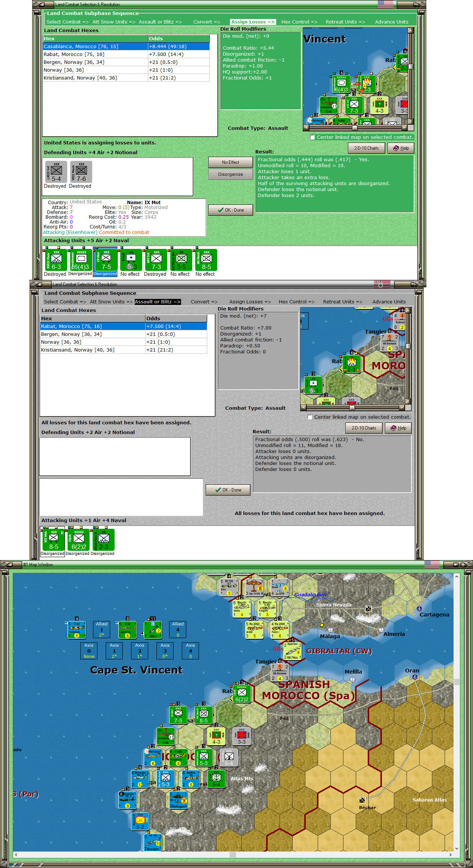473x868 pixels.
Task: Click the Axis 4 sea box counter
Action: tap(190, 650)
